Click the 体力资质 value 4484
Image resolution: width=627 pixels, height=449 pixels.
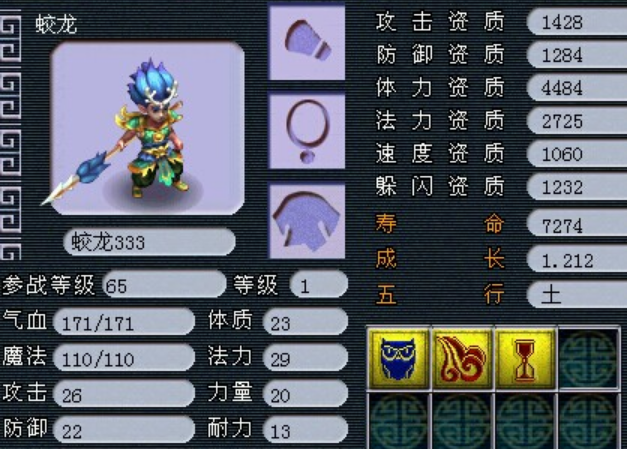(577, 88)
